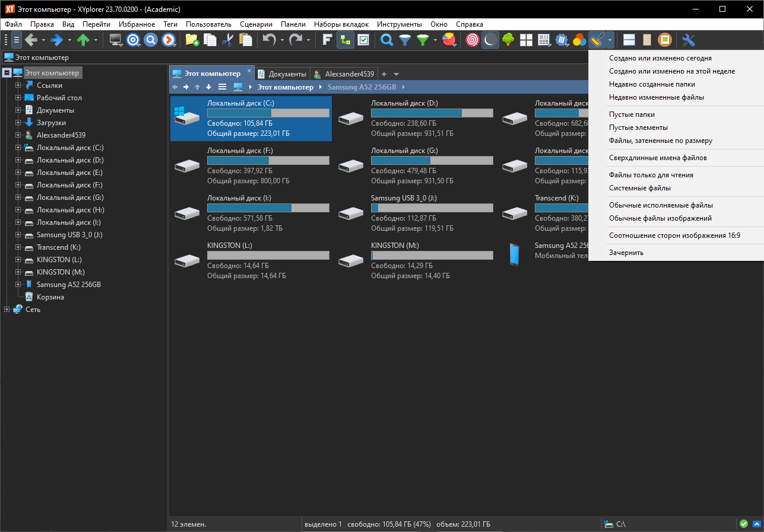Open the tab list dropdown arrow

pos(397,74)
